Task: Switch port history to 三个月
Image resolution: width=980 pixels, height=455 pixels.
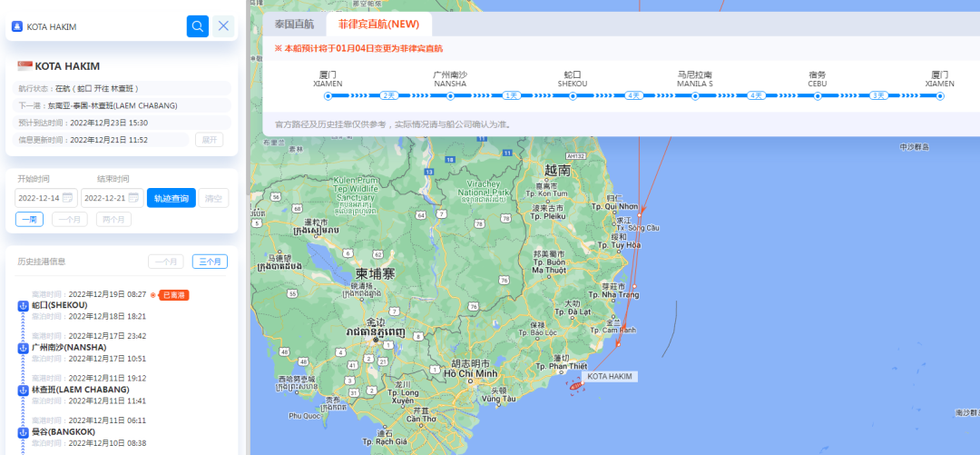Action: click(x=210, y=262)
